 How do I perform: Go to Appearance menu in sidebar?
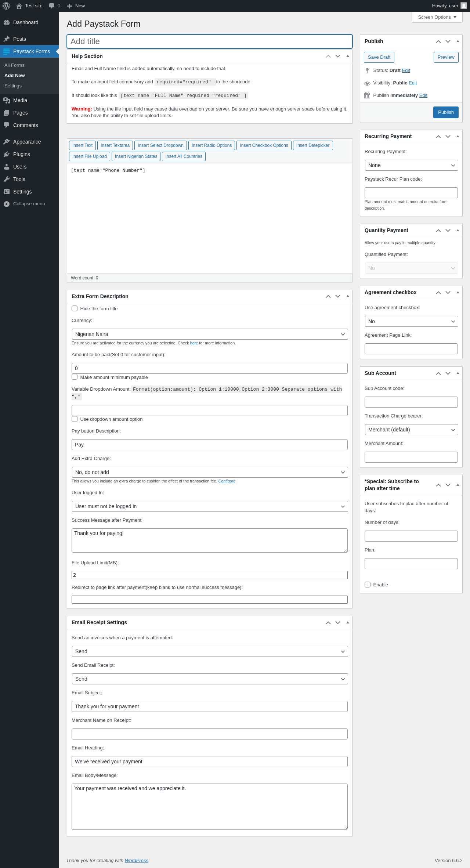coord(27,142)
